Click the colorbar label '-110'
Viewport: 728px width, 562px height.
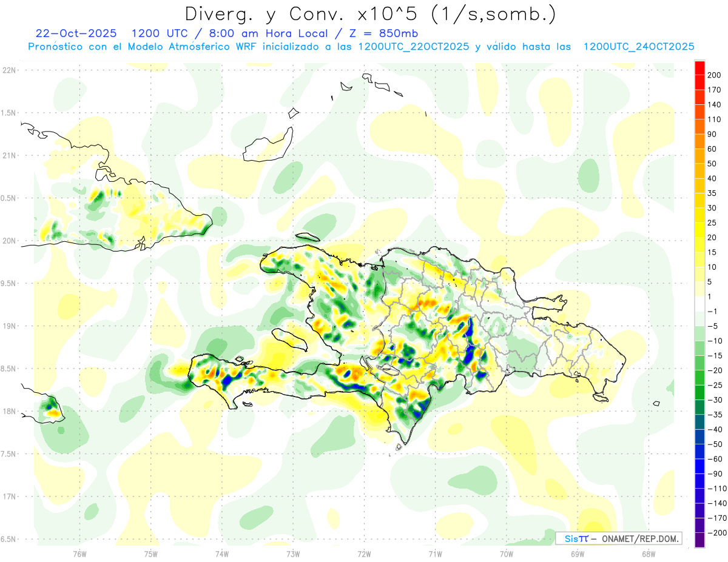(x=718, y=489)
